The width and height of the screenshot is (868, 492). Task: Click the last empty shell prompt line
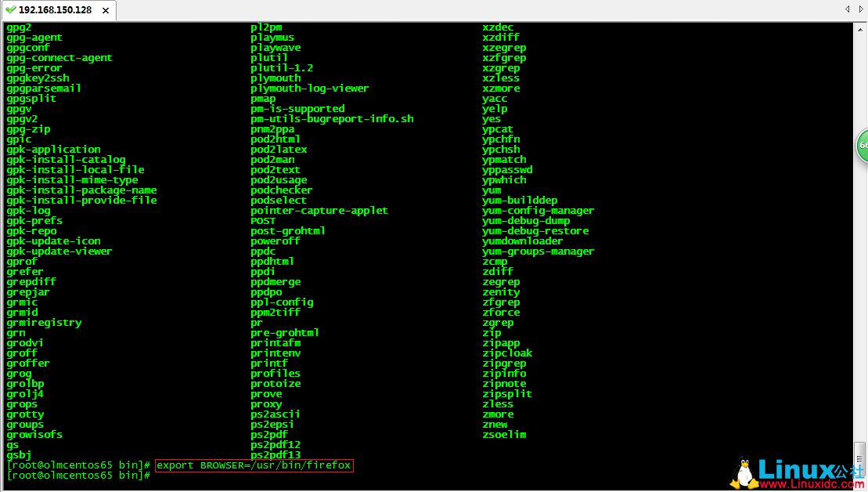(78, 476)
